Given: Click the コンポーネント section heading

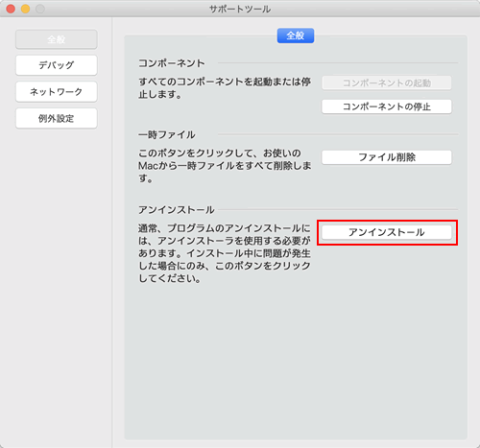Looking at the screenshot, I should tap(172, 63).
